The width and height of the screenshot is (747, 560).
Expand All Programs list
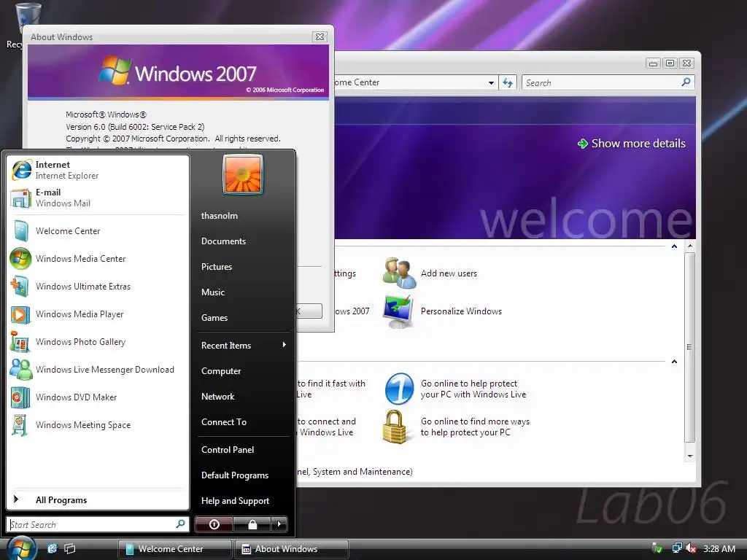coord(97,500)
